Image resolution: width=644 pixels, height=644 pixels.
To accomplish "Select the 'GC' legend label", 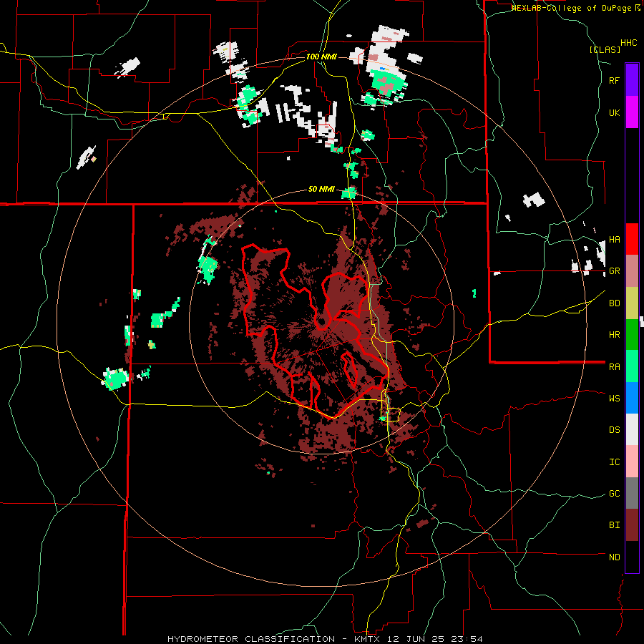I will [x=614, y=494].
